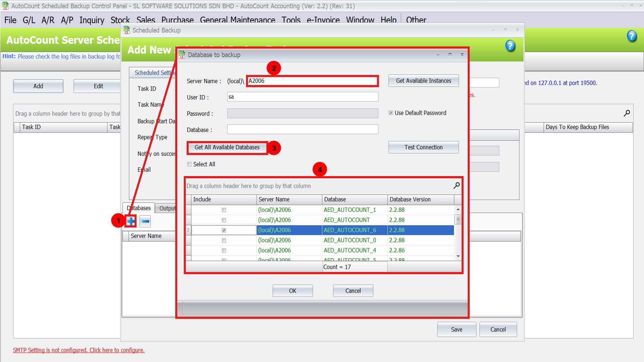Viewport: 644px width, 362px height.
Task: Open help icon in Scheduled Backup window
Action: (510, 46)
